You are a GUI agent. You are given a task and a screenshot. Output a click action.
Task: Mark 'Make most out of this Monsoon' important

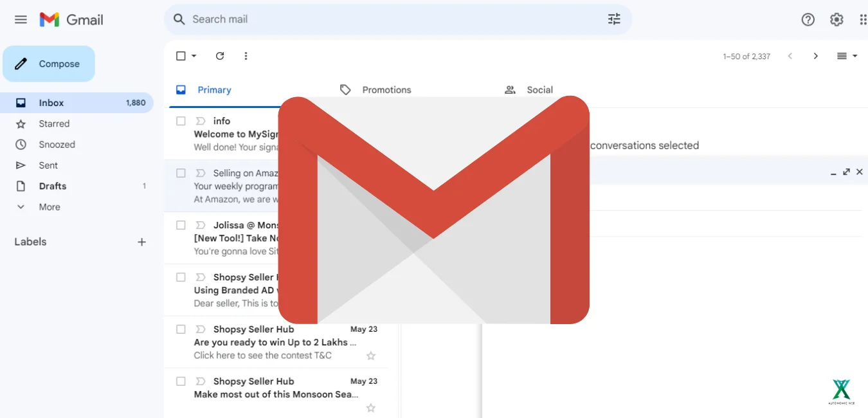tap(201, 381)
